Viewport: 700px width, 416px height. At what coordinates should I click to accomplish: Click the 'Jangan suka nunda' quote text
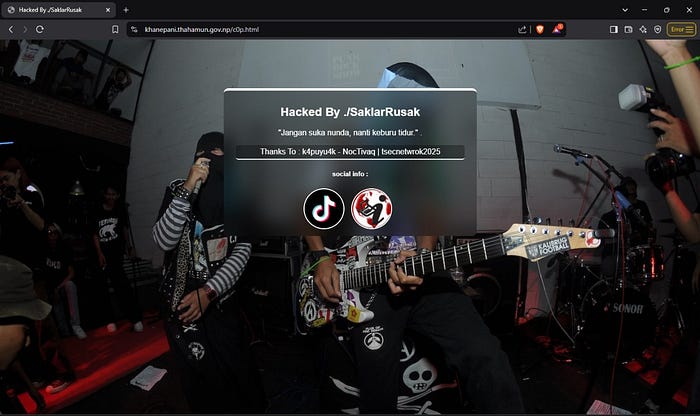(350, 133)
